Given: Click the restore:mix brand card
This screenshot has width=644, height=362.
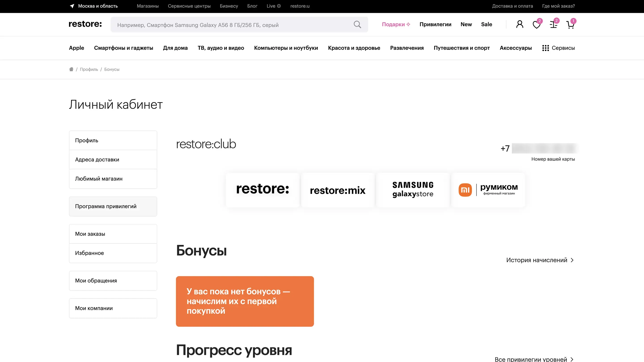Looking at the screenshot, I should click(x=337, y=190).
